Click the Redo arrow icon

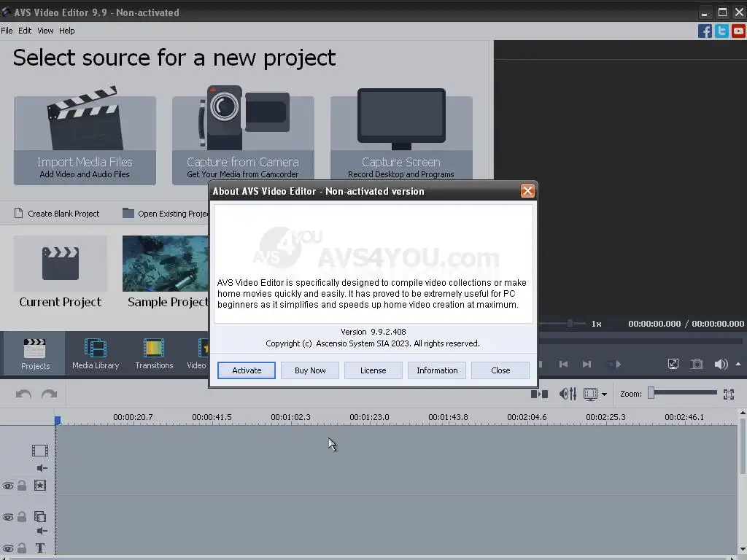(x=49, y=394)
